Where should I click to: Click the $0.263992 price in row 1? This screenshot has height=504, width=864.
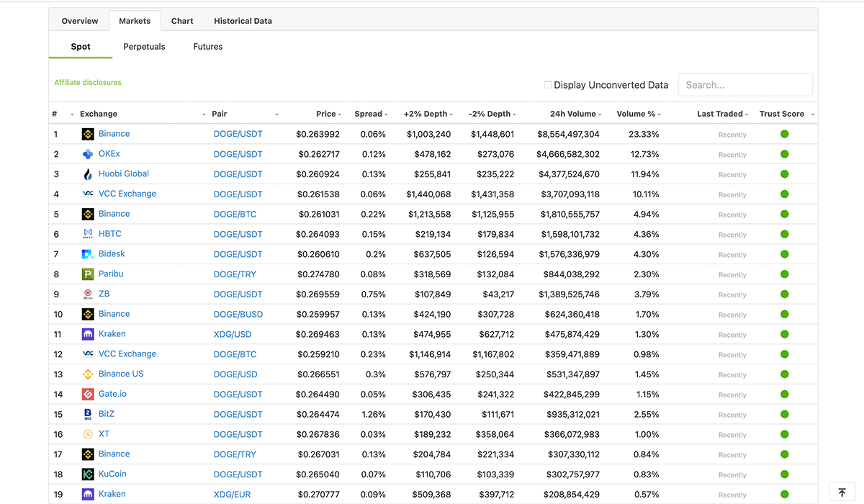(x=318, y=134)
